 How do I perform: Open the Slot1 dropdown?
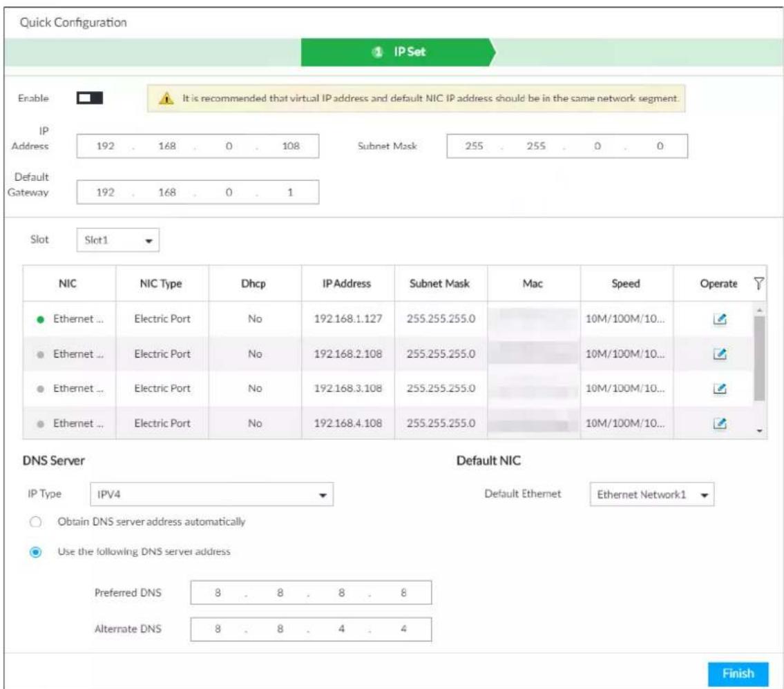[118, 240]
